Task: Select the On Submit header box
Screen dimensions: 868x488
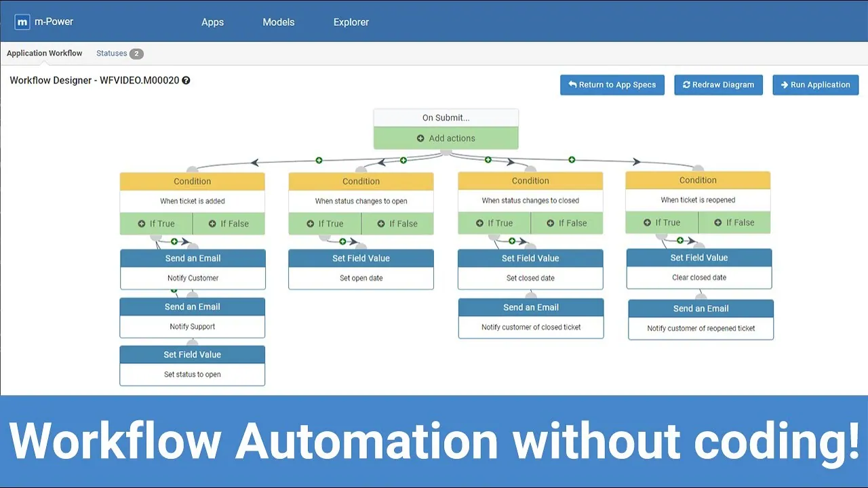Action: pyautogui.click(x=446, y=118)
